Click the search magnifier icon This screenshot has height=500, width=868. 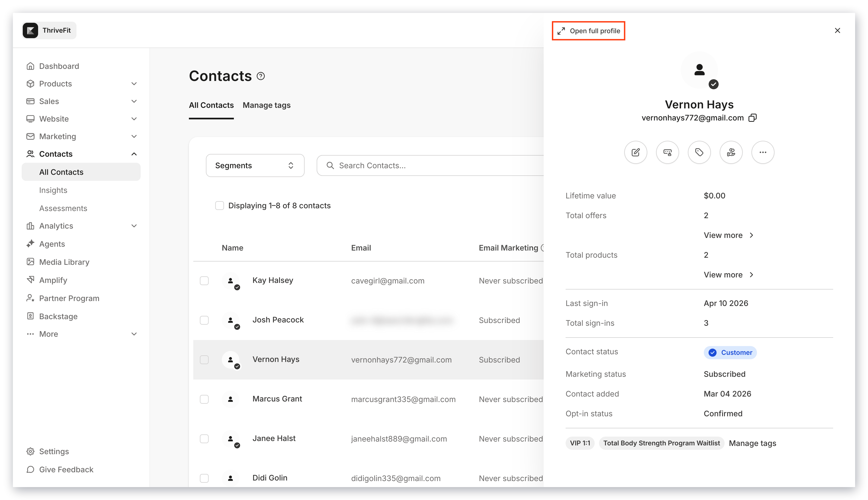[x=330, y=165]
